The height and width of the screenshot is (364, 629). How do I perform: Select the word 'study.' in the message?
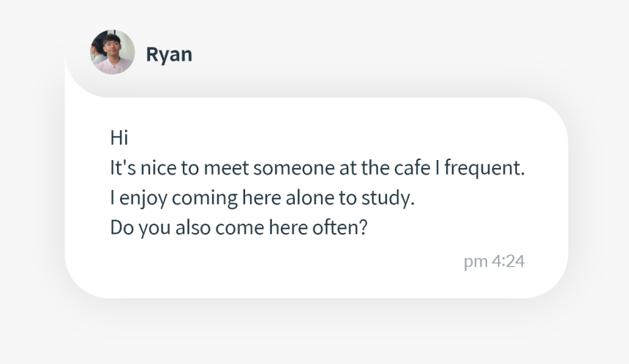click(388, 198)
